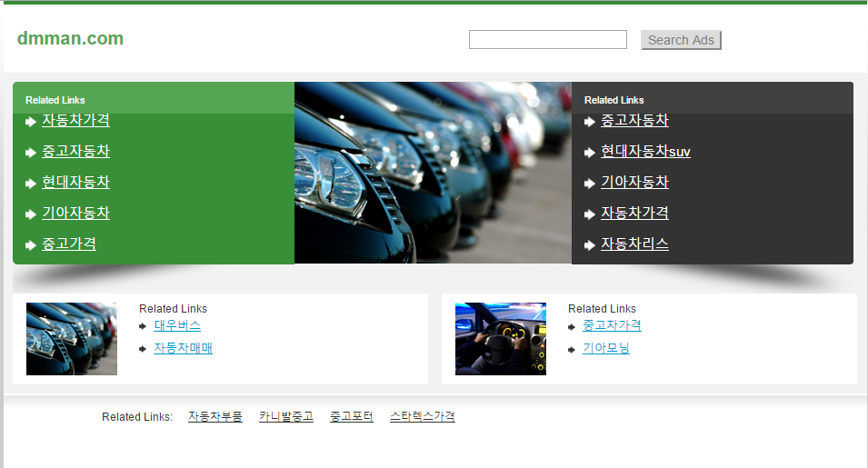Focus the search ads input field
The width and height of the screenshot is (868, 468).
tap(547, 40)
